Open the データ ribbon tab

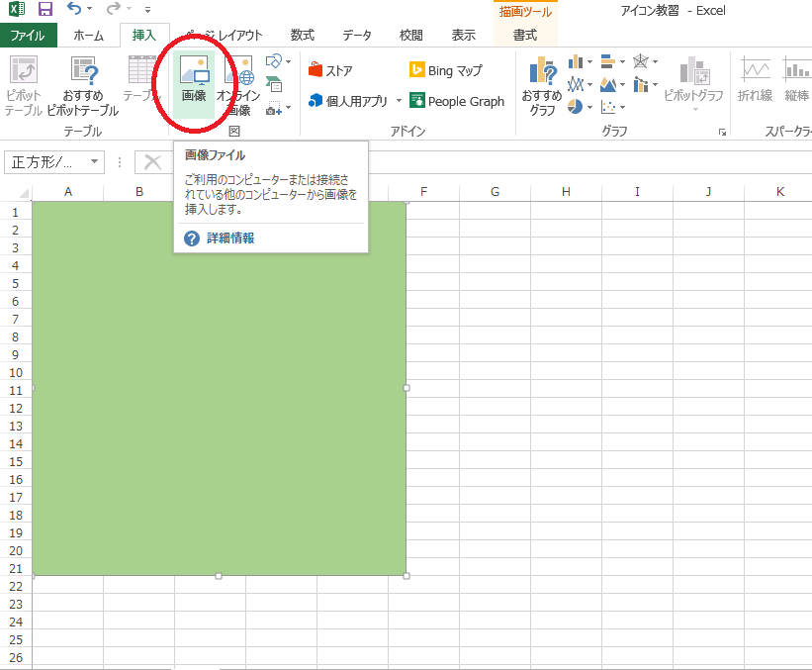356,33
